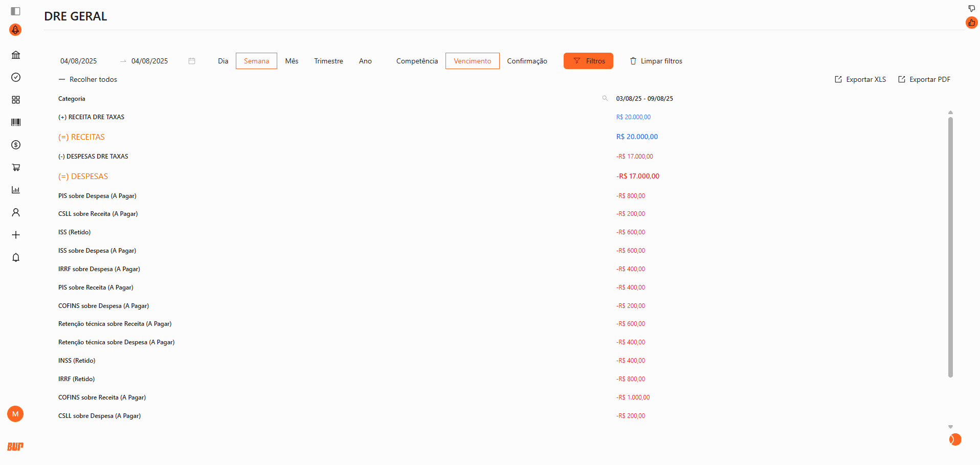The width and height of the screenshot is (980, 465).
Task: Select the (=) DESPESAS total row
Action: pyautogui.click(x=503, y=176)
